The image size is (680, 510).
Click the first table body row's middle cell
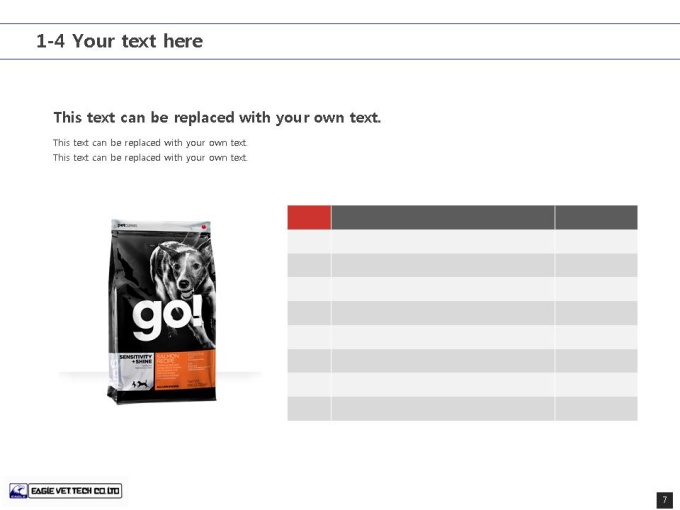pos(443,242)
